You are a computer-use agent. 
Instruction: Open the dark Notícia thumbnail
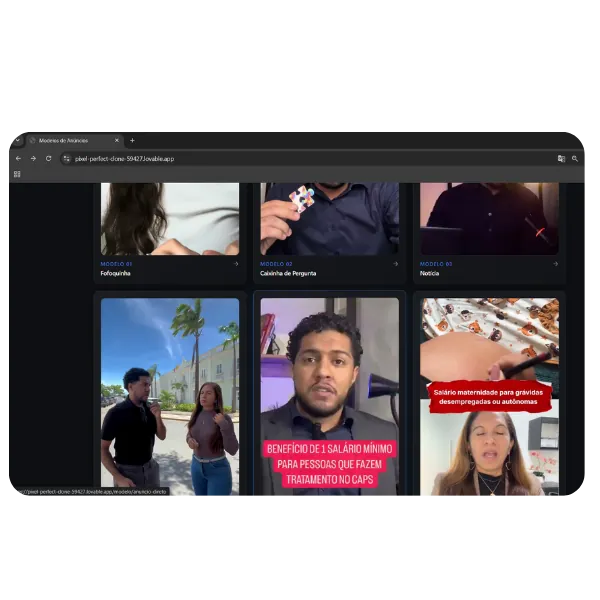[x=489, y=219]
